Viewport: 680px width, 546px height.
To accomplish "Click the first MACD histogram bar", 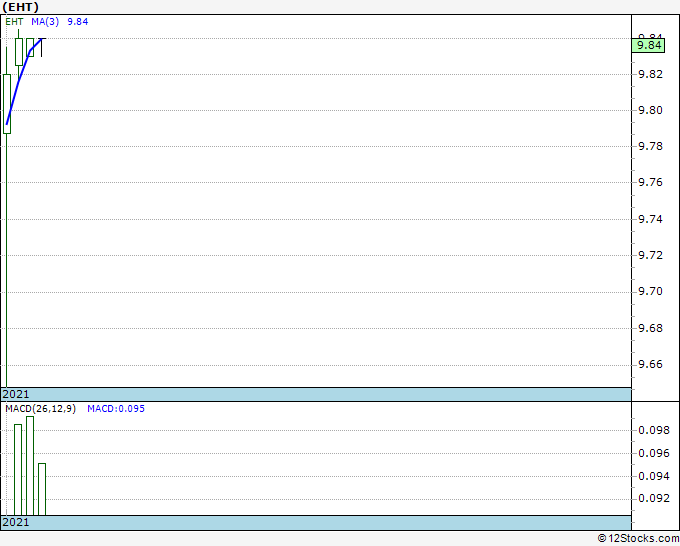I will 18,470.
